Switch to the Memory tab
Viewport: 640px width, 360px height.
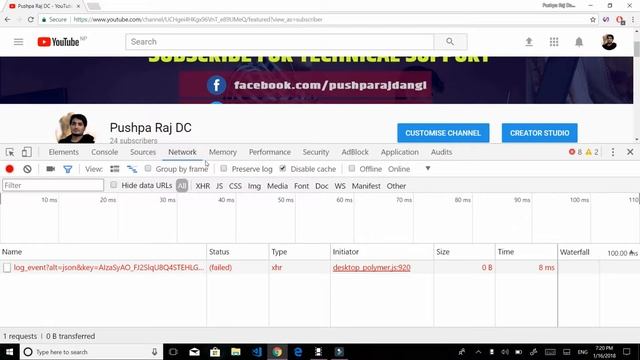click(223, 152)
